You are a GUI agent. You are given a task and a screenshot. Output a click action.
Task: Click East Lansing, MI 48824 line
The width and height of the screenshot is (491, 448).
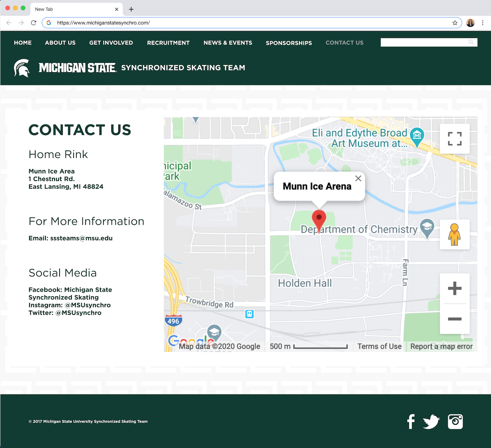[66, 187]
